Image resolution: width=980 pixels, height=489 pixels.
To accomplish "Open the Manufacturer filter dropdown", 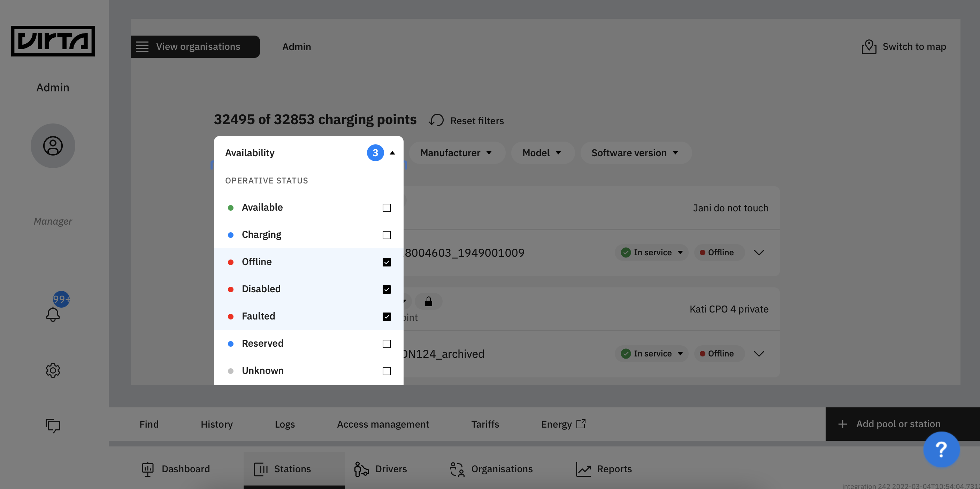I will 457,153.
